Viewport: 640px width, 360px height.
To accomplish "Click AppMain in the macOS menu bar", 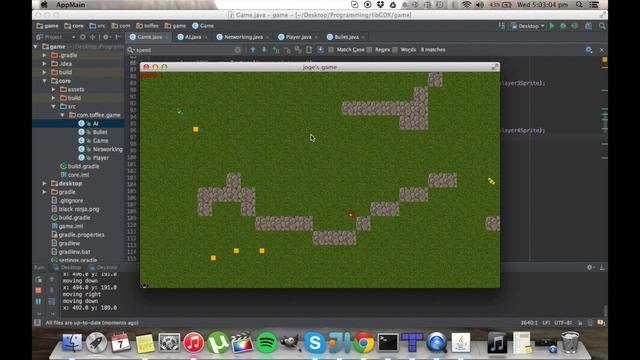I will pos(71,4).
